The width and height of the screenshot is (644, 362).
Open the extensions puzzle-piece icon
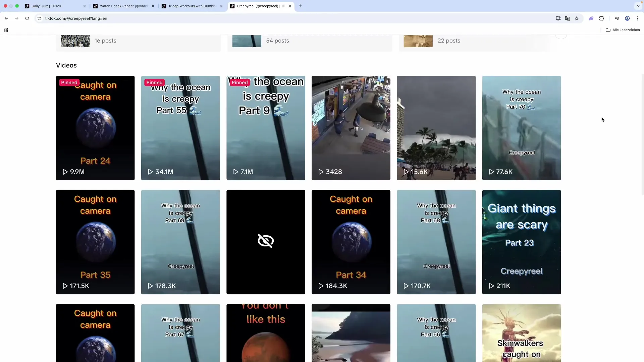coord(602,18)
